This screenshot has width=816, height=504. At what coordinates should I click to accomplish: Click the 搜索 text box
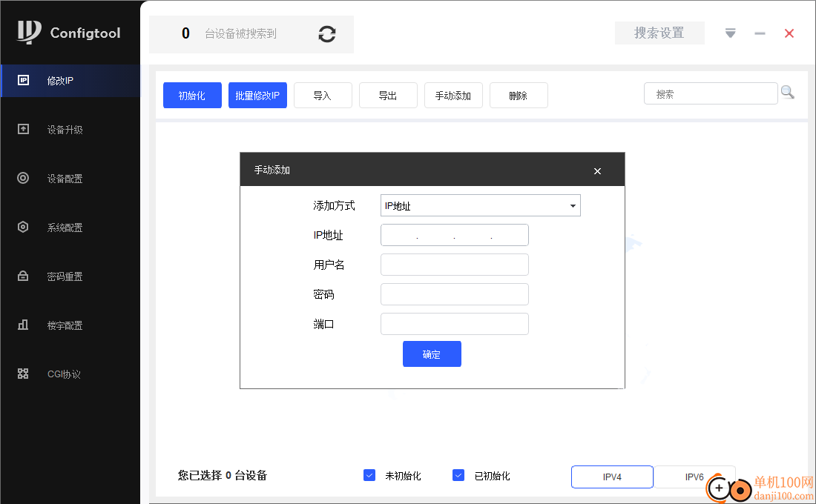tap(711, 93)
